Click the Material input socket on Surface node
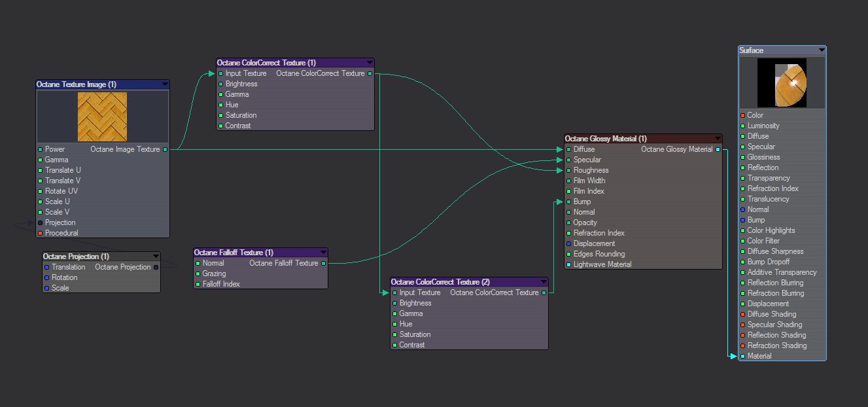This screenshot has width=868, height=407. [742, 356]
